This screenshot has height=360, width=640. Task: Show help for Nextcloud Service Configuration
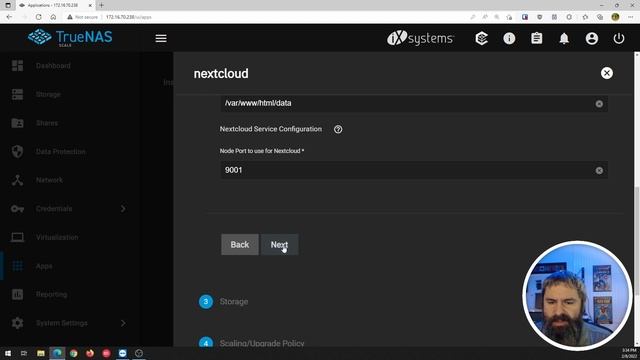338,129
